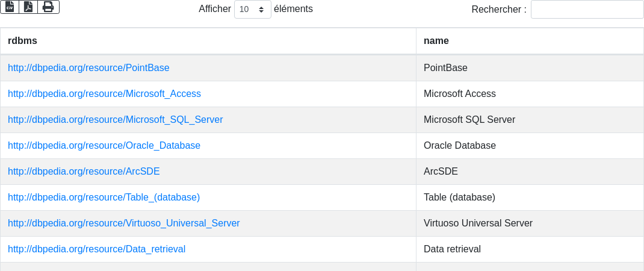644x271 pixels.
Task: Follow the Microsoft_SQL_Server resource link
Action: coord(115,120)
